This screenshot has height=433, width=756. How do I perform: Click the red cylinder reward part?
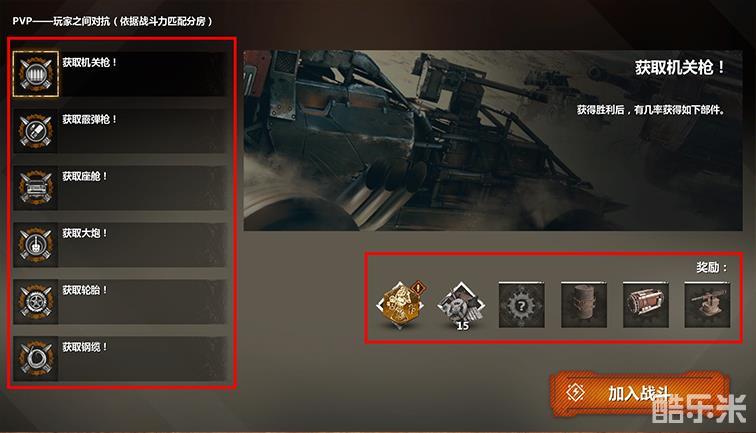pyautogui.click(x=646, y=305)
